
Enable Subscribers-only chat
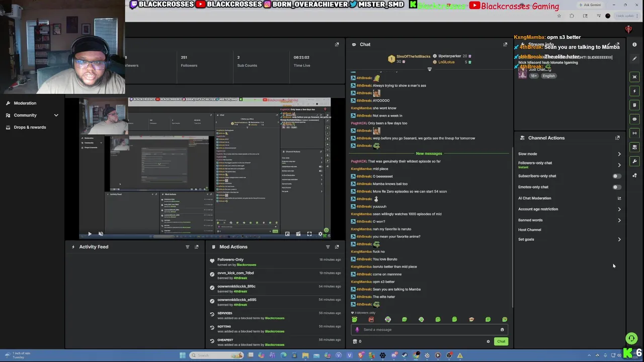click(x=616, y=176)
